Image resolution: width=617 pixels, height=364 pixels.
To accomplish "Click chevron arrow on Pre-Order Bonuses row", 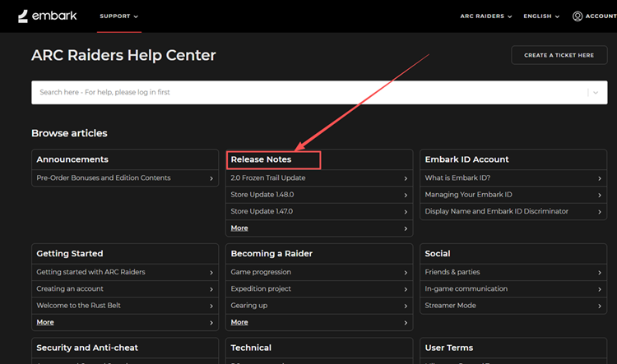I will click(211, 178).
